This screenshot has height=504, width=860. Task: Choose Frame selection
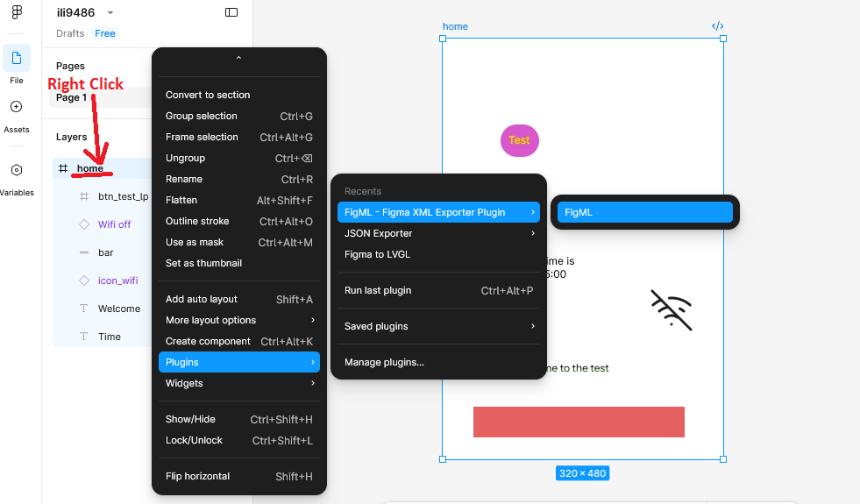(x=239, y=137)
